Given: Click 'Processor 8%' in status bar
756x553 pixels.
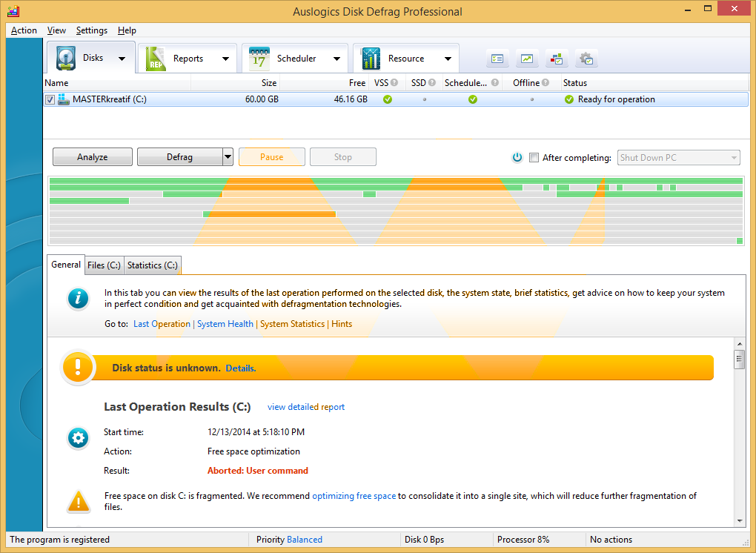Looking at the screenshot, I should 523,540.
